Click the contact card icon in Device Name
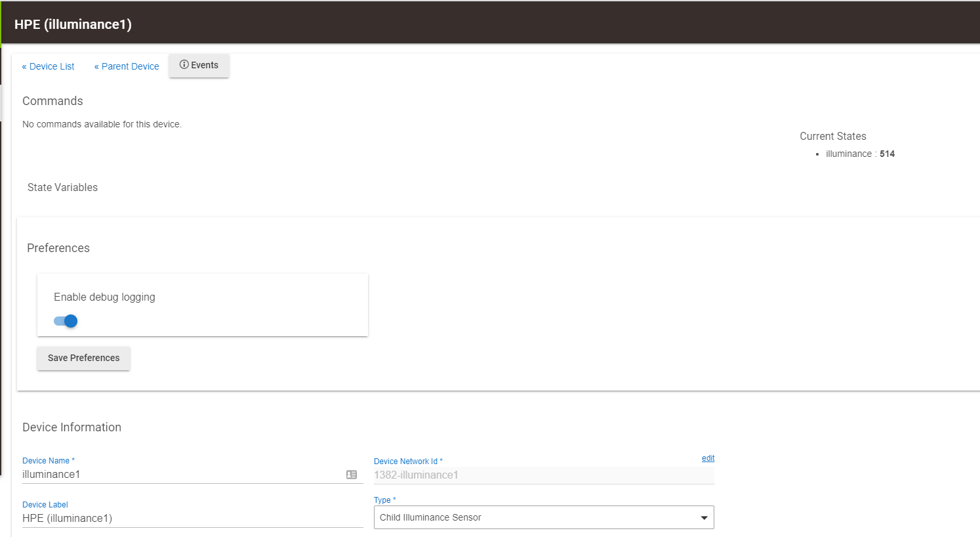980x537 pixels. [x=352, y=475]
